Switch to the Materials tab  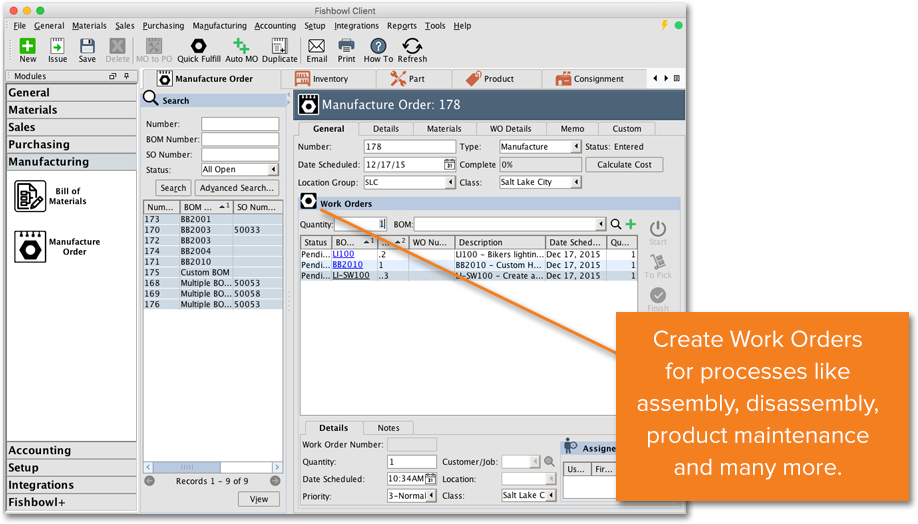point(444,129)
